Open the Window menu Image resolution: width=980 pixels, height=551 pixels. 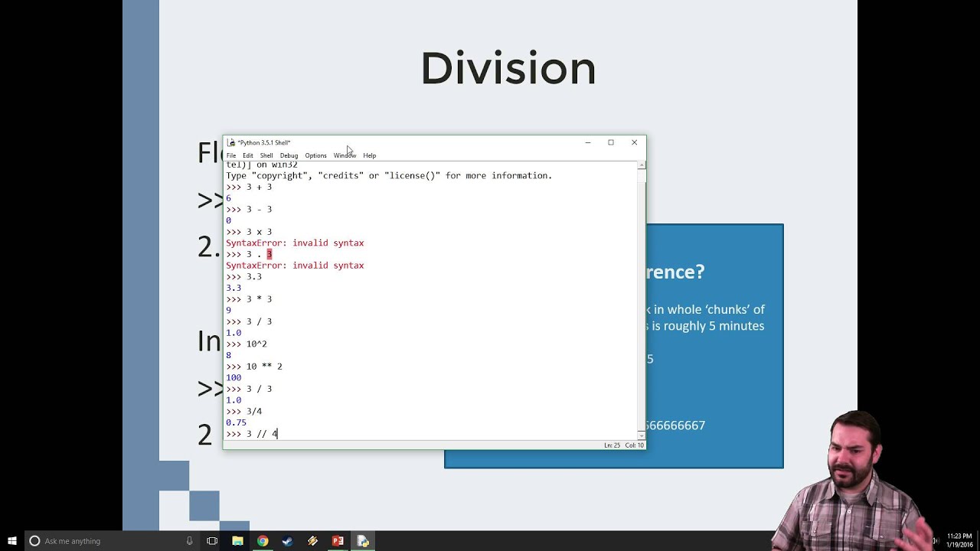(345, 155)
